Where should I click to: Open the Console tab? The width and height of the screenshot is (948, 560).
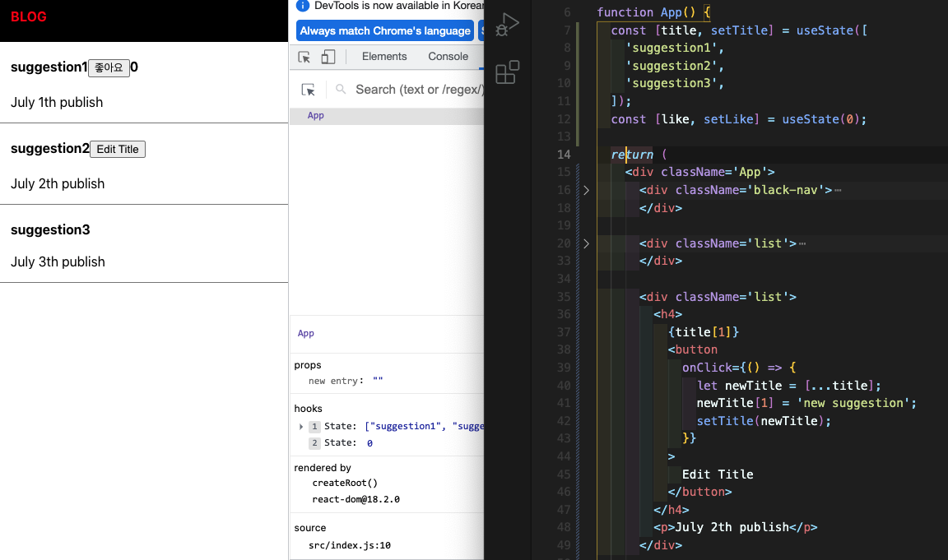click(448, 56)
